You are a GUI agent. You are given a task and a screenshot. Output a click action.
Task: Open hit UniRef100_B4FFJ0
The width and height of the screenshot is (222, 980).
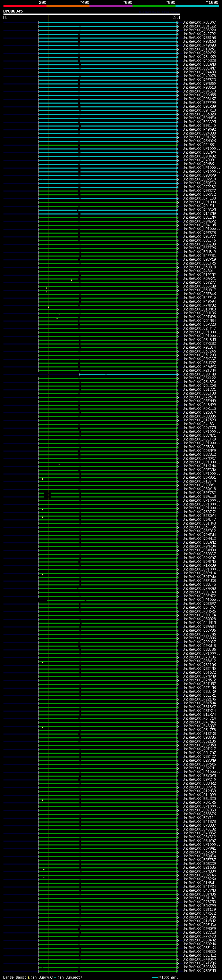199,298
